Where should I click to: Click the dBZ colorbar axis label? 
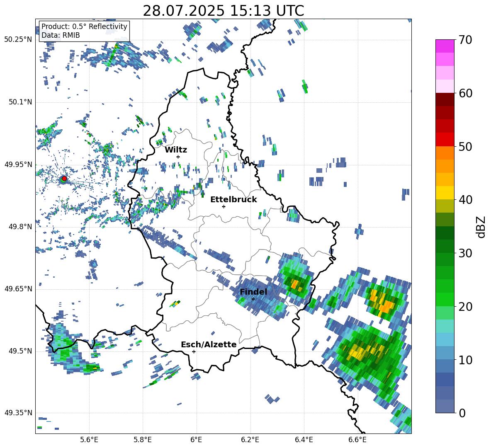coord(481,227)
